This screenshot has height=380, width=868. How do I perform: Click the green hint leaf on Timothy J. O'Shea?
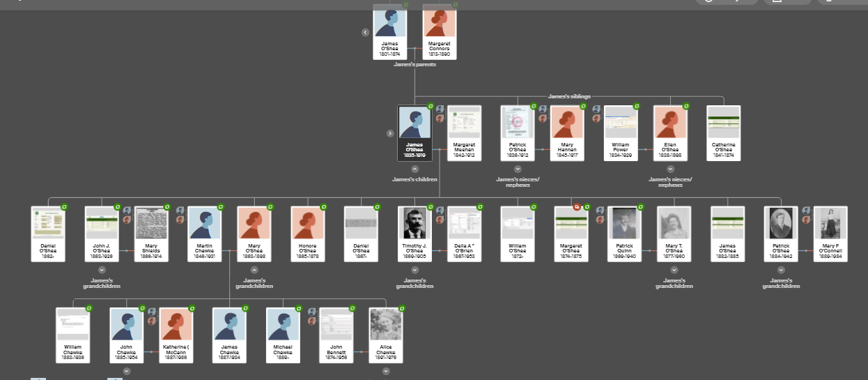[x=431, y=207]
